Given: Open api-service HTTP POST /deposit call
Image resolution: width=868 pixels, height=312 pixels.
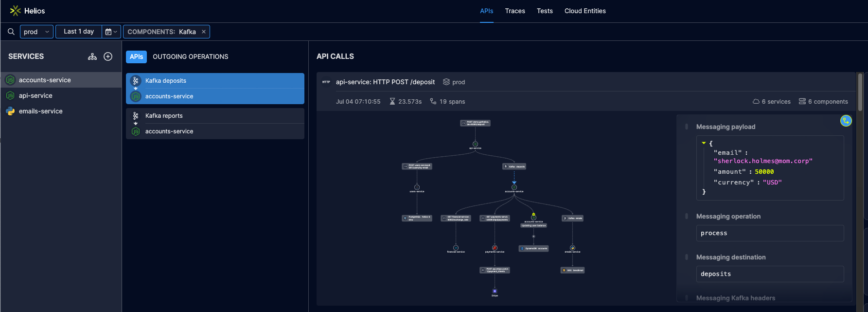Looking at the screenshot, I should pyautogui.click(x=385, y=82).
